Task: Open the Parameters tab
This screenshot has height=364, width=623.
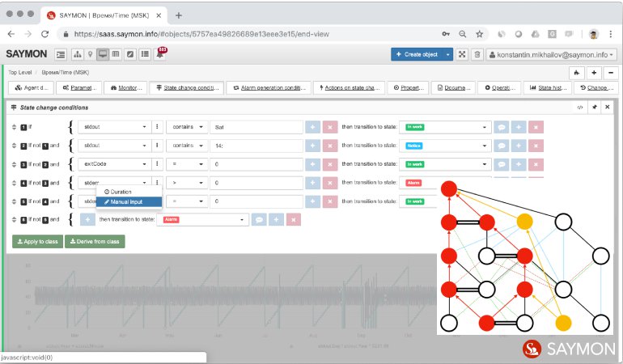Action: [x=79, y=88]
